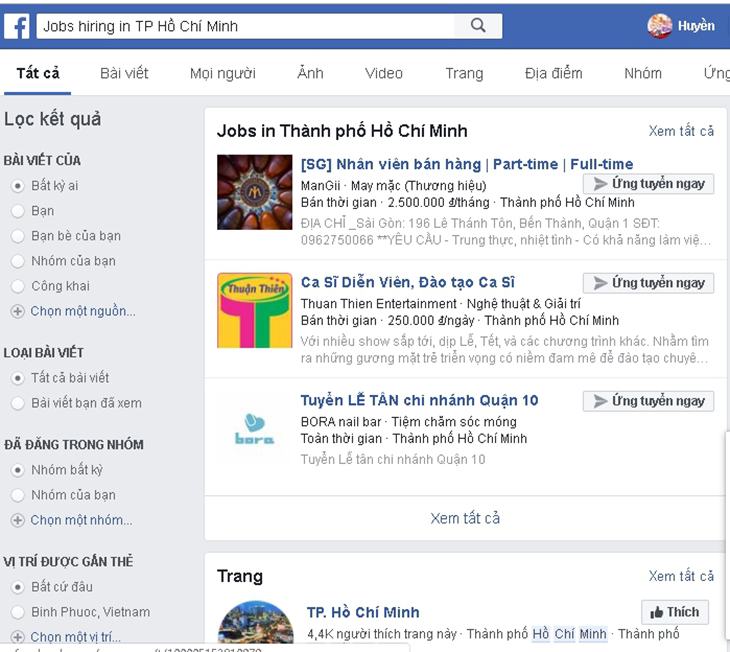The image size is (730, 652).
Task: Select Bất cứ đâu location radio
Action: pyautogui.click(x=17, y=587)
